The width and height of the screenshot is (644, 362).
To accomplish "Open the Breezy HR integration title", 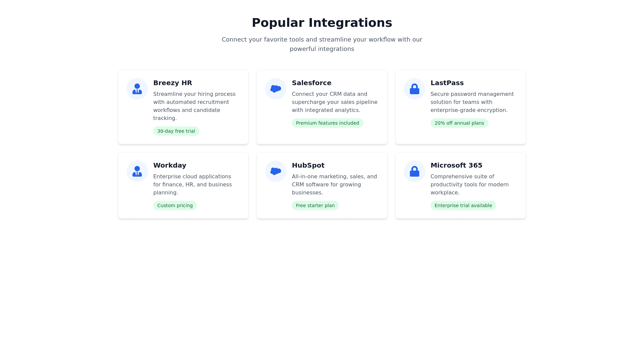I will point(172,83).
